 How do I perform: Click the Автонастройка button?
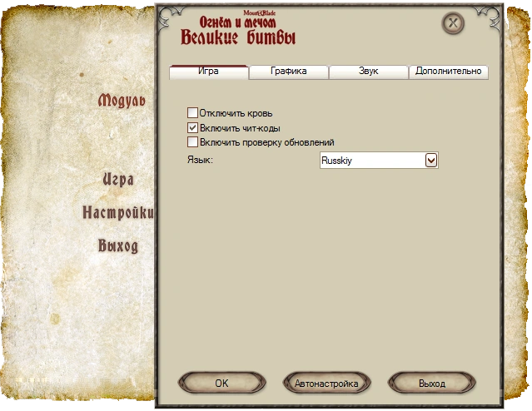click(x=326, y=384)
